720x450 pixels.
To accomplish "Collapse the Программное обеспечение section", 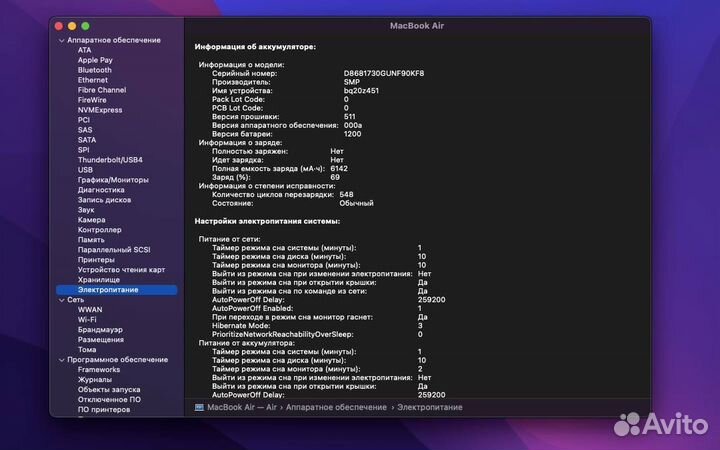I will (61, 360).
